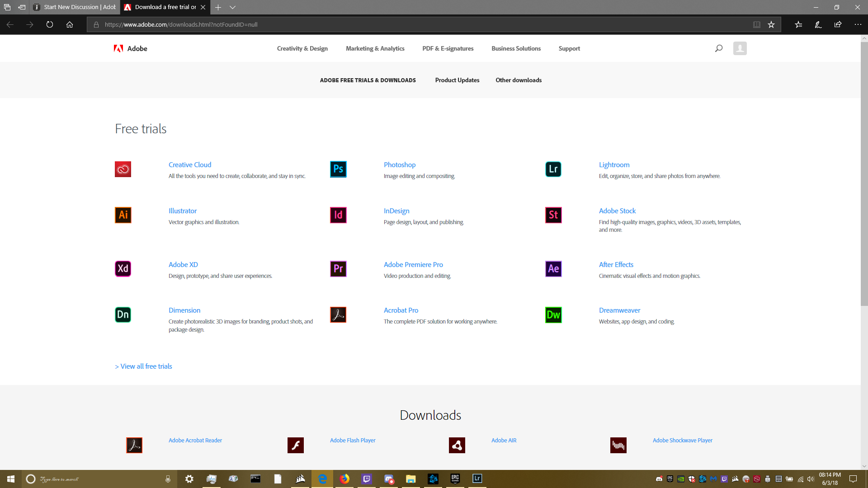
Task: Click the Adobe XD icon
Action: pos(123,269)
